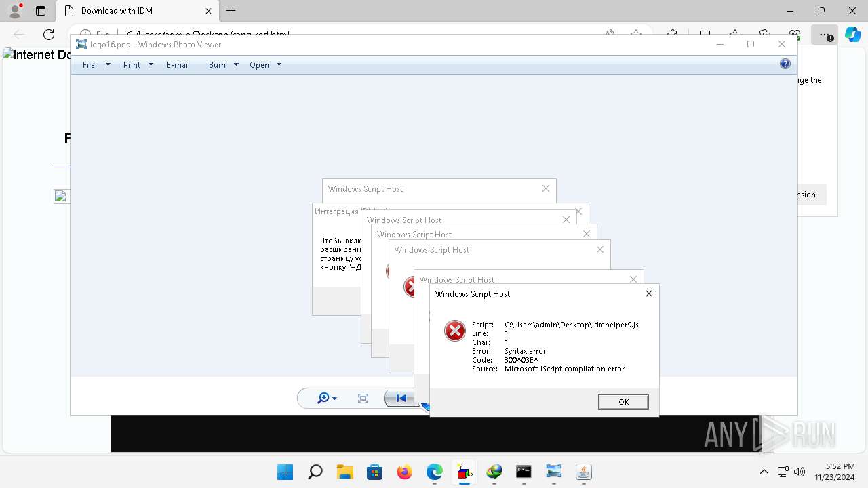Expand the Print menu dropdown arrow

click(x=151, y=65)
